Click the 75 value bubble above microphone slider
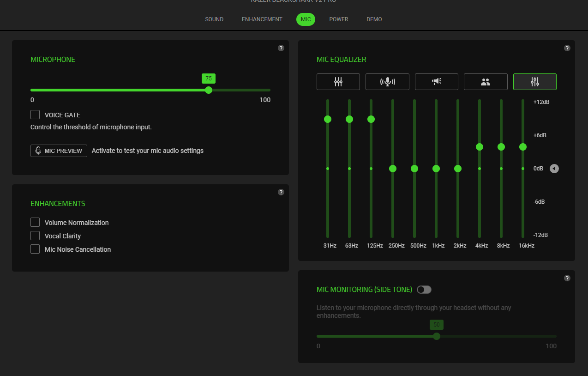This screenshot has width=588, height=376. (x=209, y=79)
